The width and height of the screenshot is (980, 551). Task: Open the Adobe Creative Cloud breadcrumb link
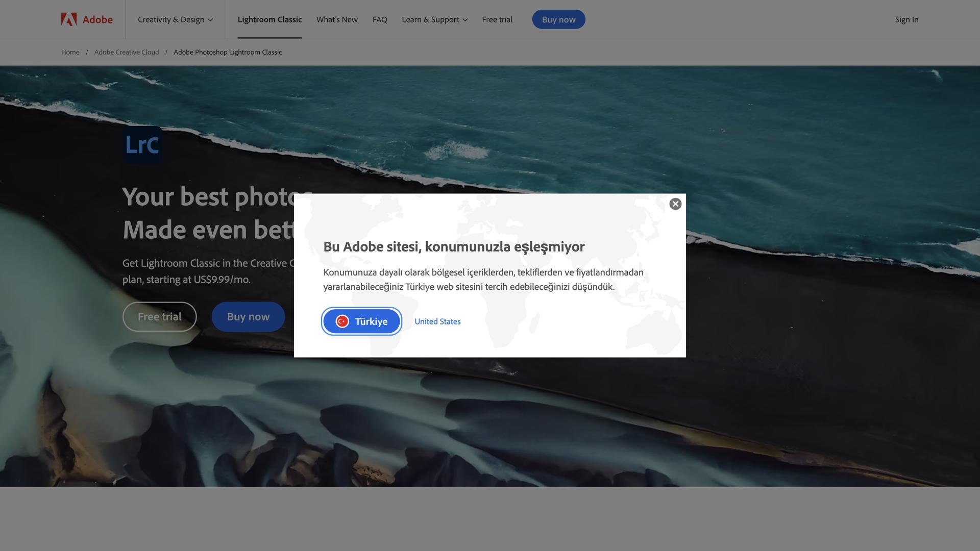pyautogui.click(x=127, y=52)
